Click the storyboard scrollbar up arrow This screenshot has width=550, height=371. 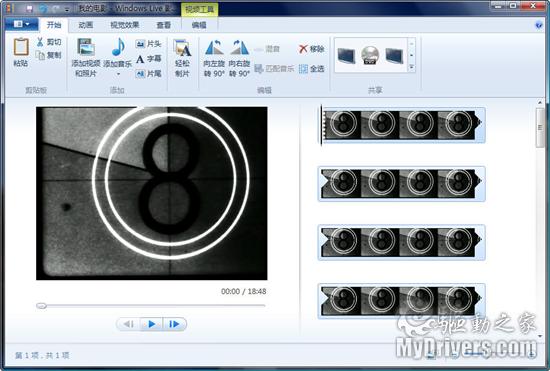point(540,102)
